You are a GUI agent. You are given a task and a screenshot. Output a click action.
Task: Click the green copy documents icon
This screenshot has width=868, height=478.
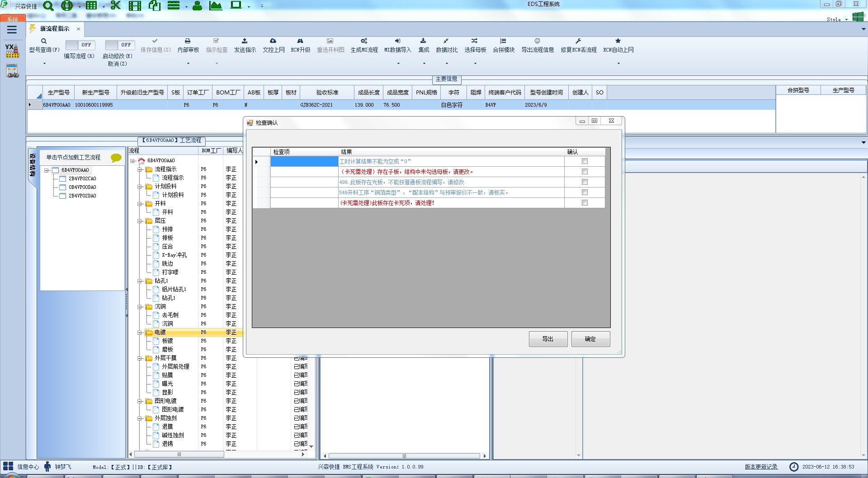(x=155, y=5)
